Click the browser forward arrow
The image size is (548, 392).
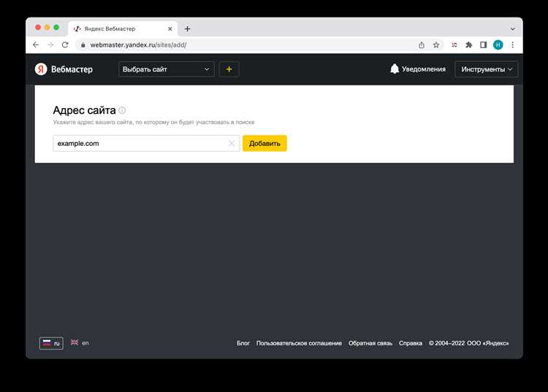(50, 45)
